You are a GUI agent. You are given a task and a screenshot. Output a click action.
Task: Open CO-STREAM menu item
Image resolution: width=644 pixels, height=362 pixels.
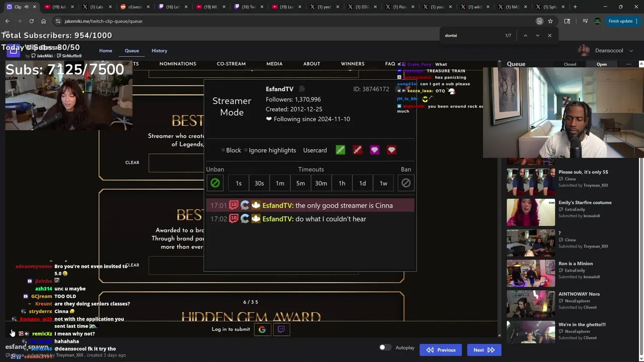pos(231,64)
